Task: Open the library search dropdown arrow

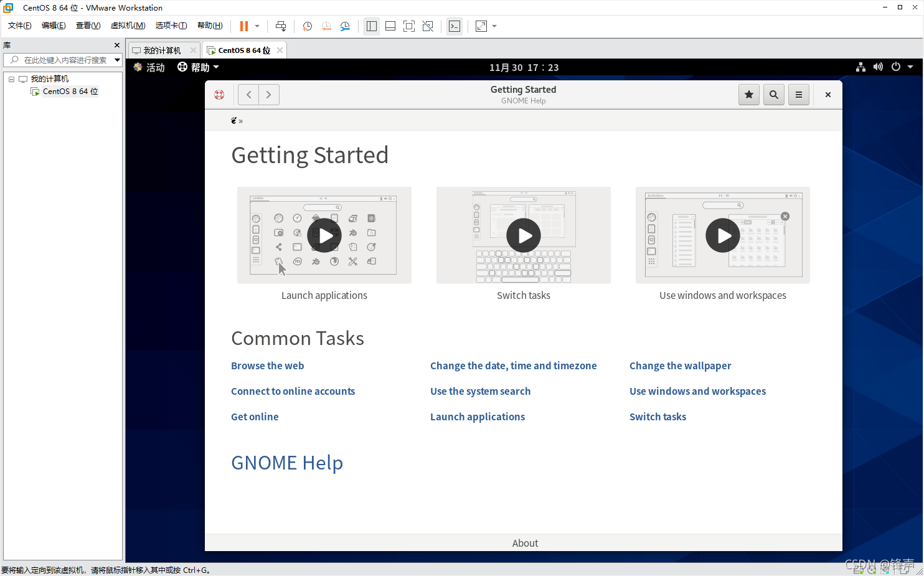Action: pyautogui.click(x=117, y=60)
